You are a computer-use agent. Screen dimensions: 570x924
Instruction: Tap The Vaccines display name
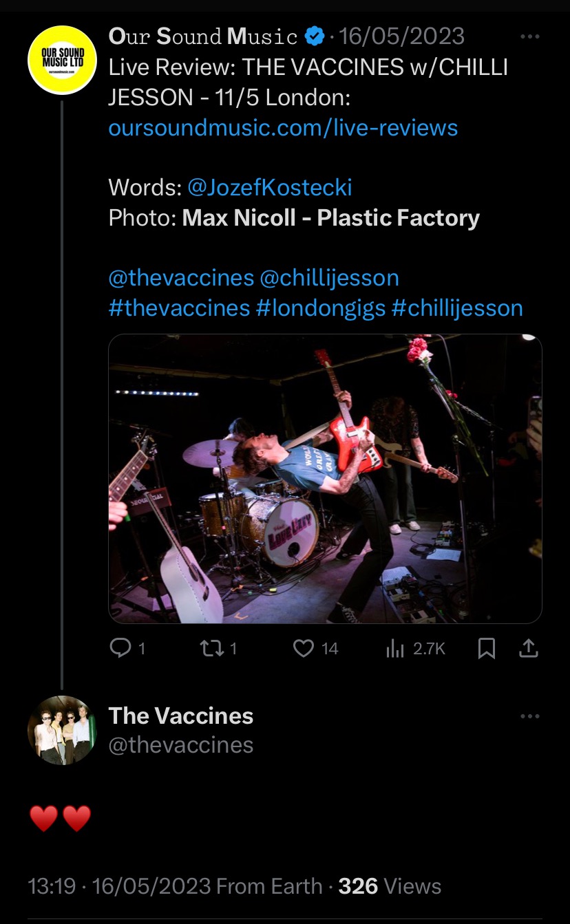tap(181, 716)
